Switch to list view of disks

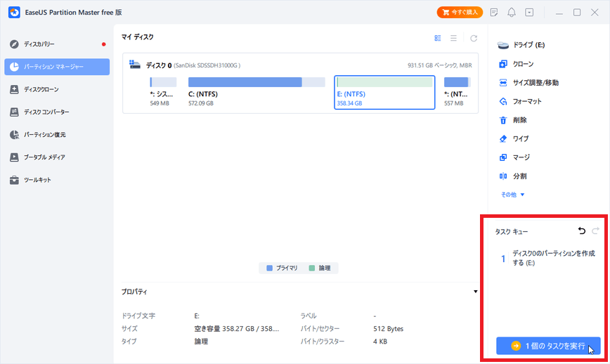pos(454,38)
